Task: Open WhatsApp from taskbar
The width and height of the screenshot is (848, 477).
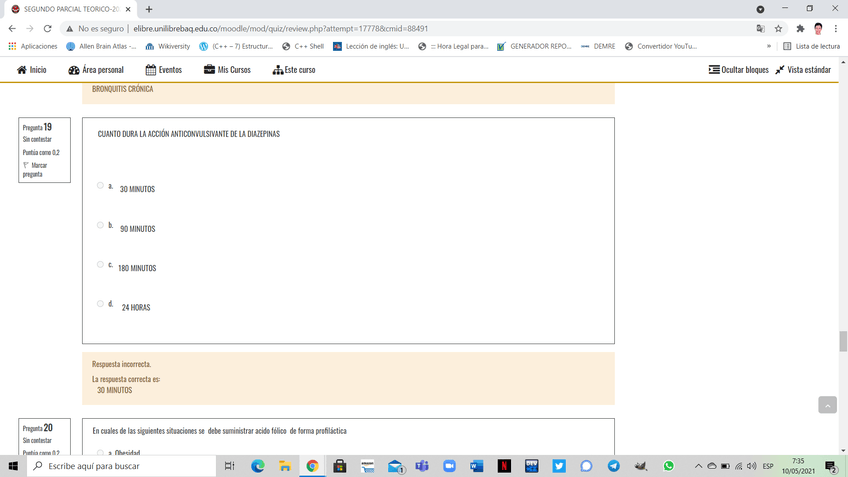Action: (668, 466)
